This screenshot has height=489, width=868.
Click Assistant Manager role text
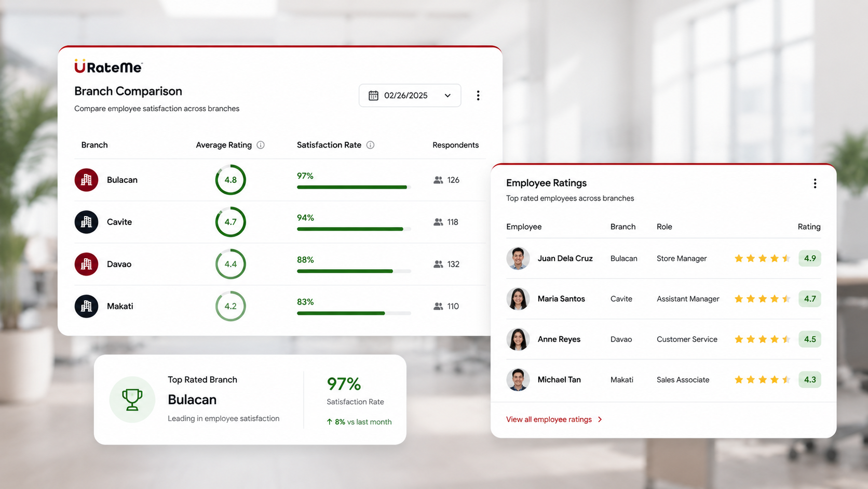[x=688, y=299]
